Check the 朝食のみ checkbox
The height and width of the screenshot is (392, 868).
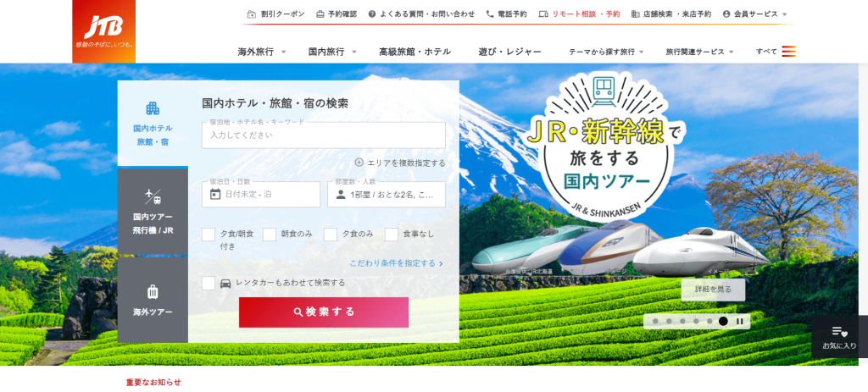[x=270, y=235]
